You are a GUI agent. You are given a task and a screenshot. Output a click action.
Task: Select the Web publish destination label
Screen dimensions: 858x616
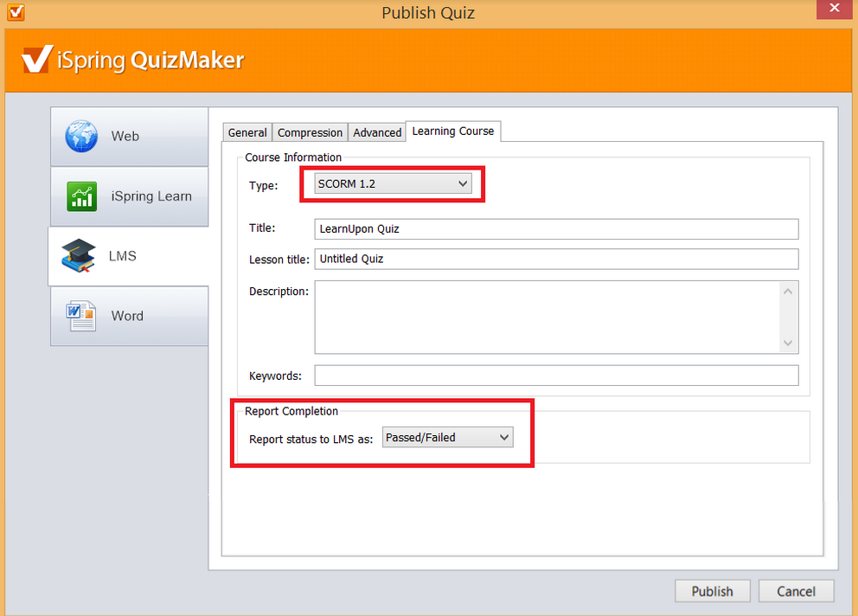[x=125, y=137]
